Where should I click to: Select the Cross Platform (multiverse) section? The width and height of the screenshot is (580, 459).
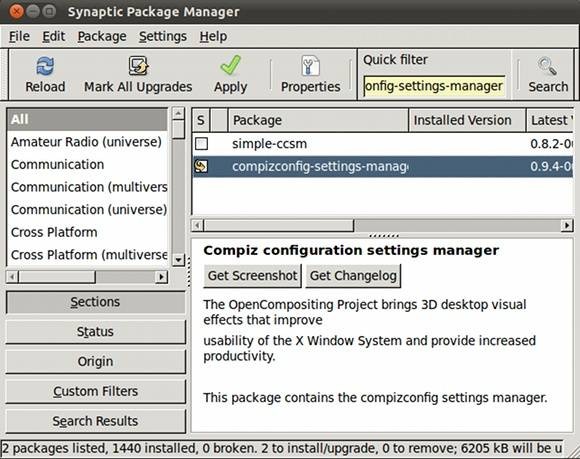(87, 255)
